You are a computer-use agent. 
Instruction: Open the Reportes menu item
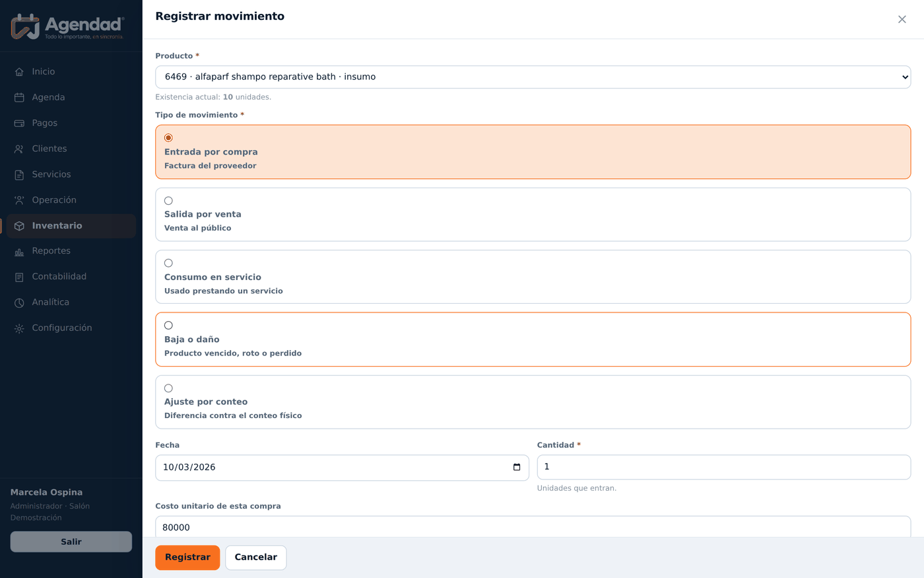pos(71,251)
